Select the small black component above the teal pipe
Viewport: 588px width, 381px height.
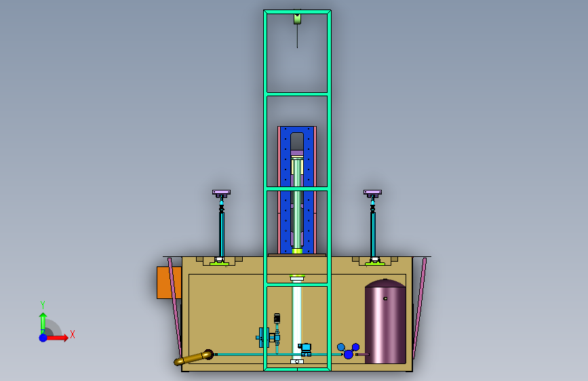[277, 319]
